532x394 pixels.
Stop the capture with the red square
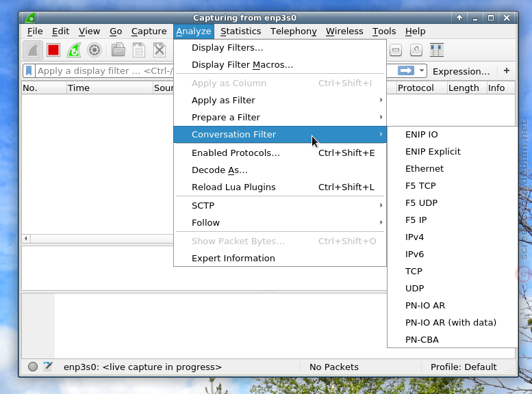click(53, 50)
